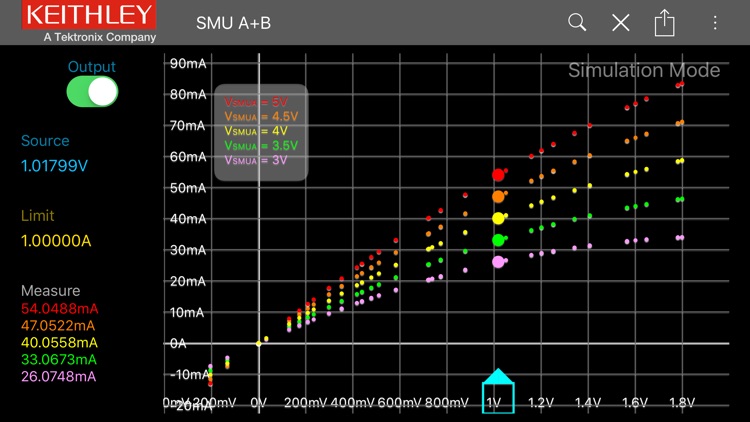
Task: Tap the magnifier search icon
Action: point(577,22)
